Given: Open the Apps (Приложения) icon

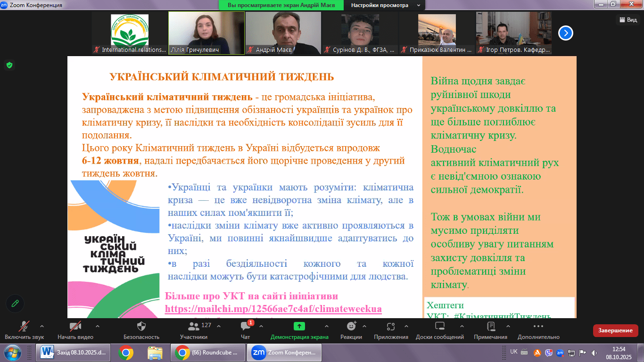Looking at the screenshot, I should click(390, 326).
